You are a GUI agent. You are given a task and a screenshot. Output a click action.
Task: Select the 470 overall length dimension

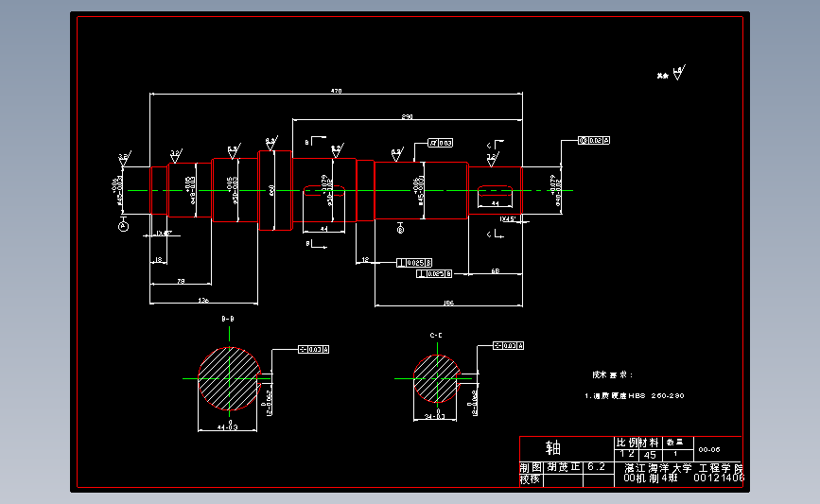point(336,91)
